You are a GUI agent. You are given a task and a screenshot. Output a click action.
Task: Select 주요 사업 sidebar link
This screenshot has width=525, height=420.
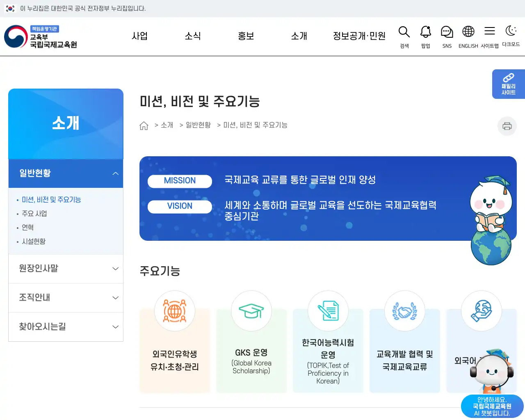click(x=34, y=214)
